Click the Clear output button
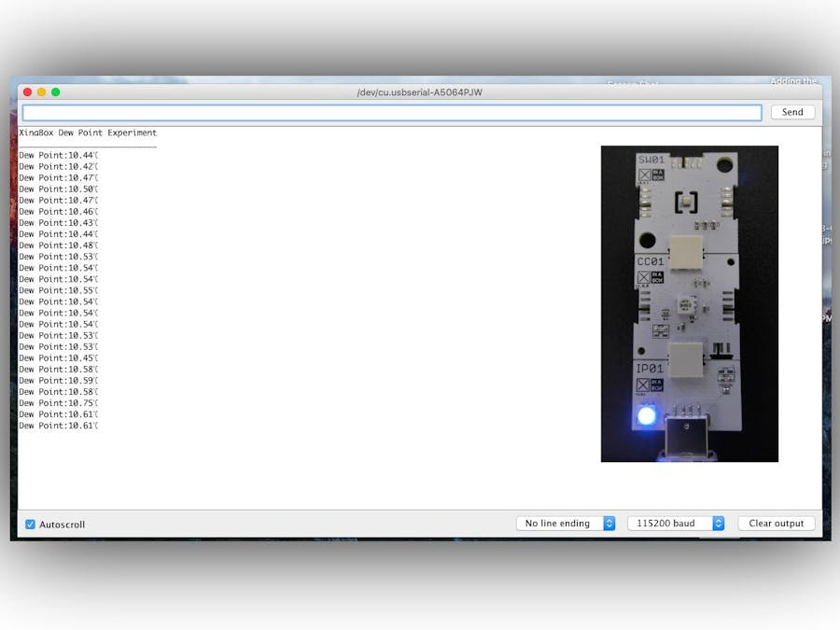Screen dimensions: 840x630 [777, 524]
